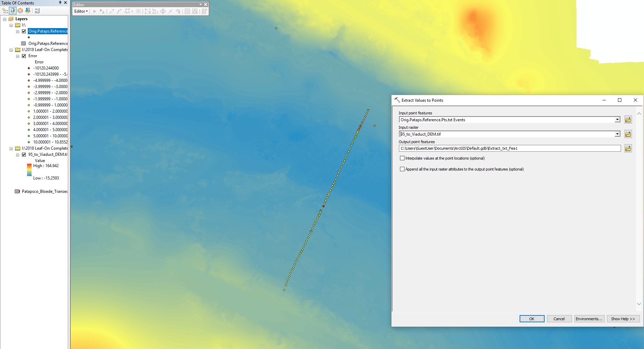
Task: Cancel the Extract Values to Points dialog
Action: (559, 319)
